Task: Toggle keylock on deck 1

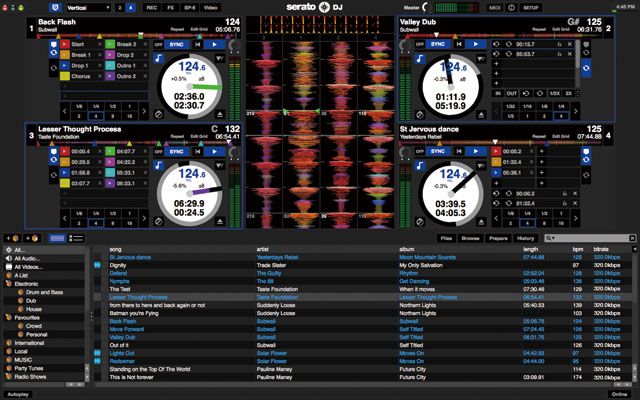Action: [x=159, y=58]
